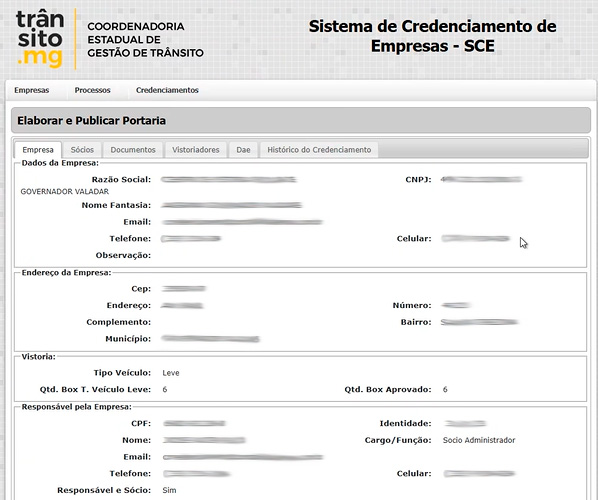598x500 pixels.
Task: Click the blurred company Email value
Action: coord(243,222)
